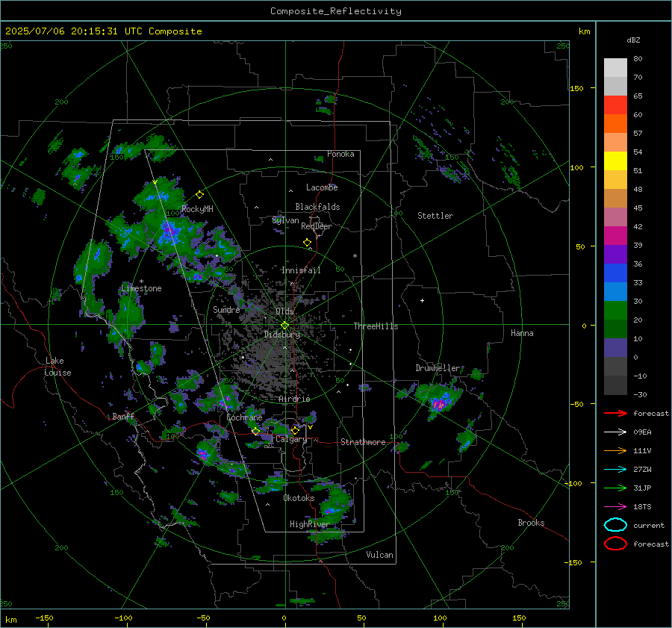
Task: Click the yellow diamond marker above Calgary label
Action: tap(295, 430)
